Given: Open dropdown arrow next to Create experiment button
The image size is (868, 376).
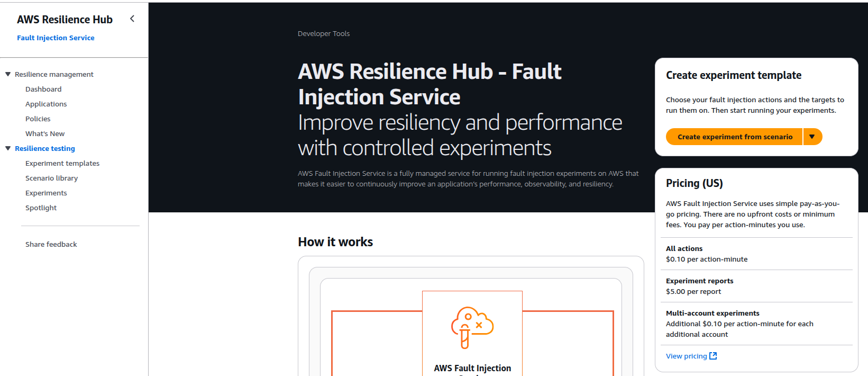Looking at the screenshot, I should click(x=812, y=137).
